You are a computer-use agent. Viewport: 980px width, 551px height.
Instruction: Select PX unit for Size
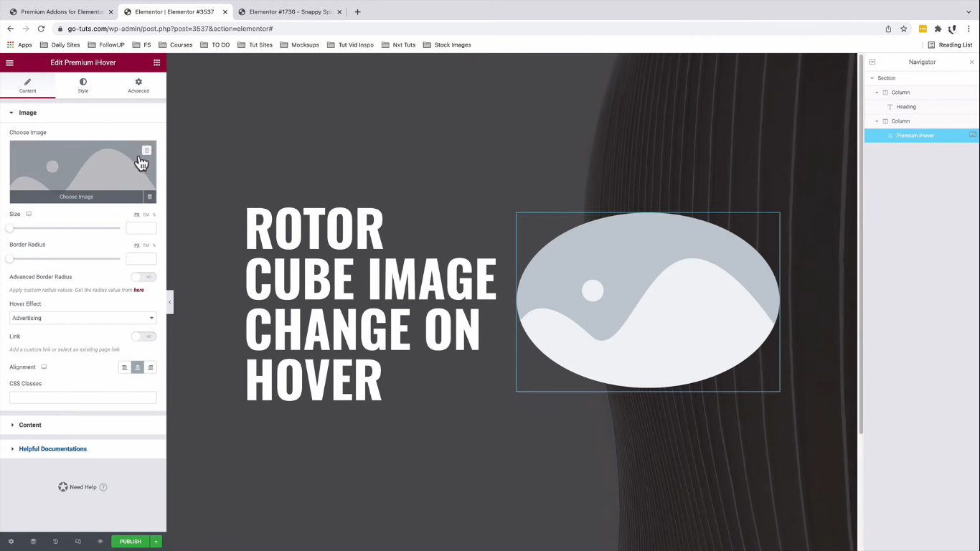137,215
